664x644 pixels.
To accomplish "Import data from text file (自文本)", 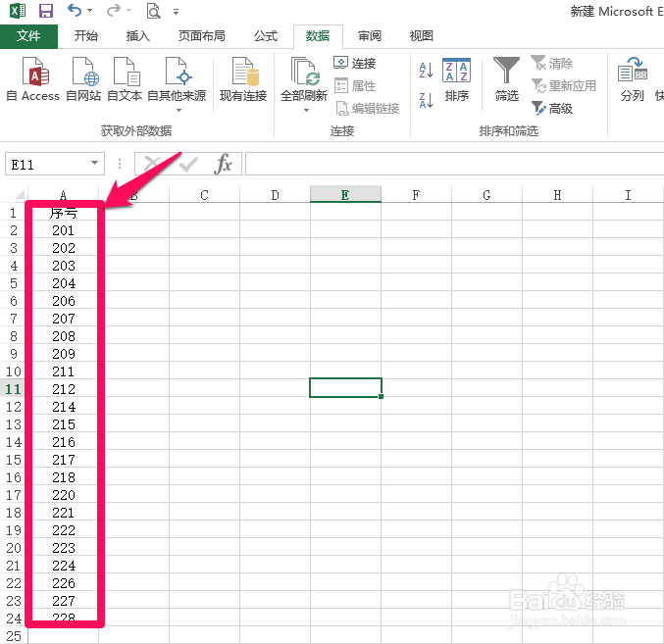I will click(125, 79).
